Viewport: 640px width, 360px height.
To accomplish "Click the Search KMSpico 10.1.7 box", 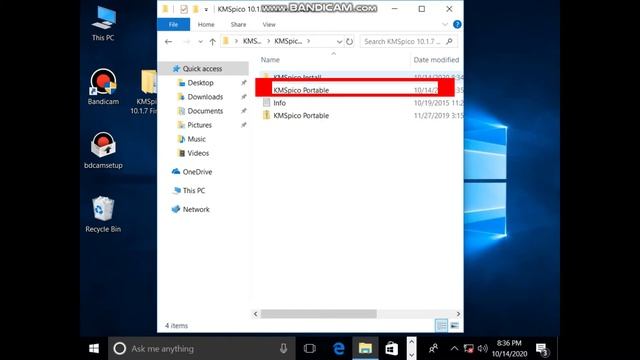I will tap(409, 42).
